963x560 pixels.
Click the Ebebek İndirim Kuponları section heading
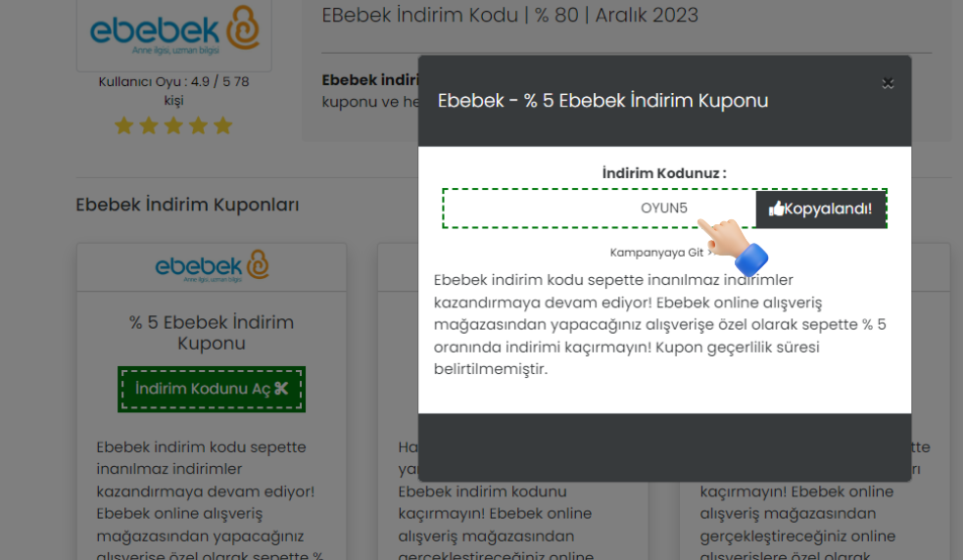(187, 205)
